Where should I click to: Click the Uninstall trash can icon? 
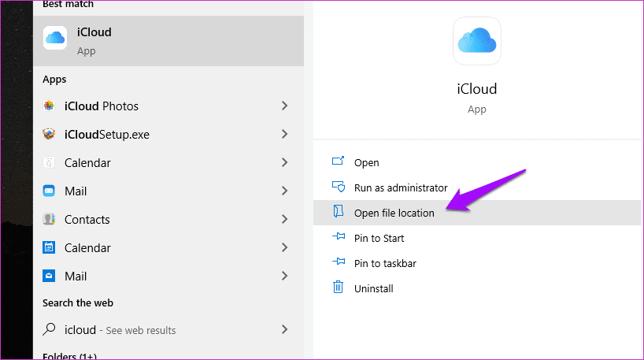(338, 287)
